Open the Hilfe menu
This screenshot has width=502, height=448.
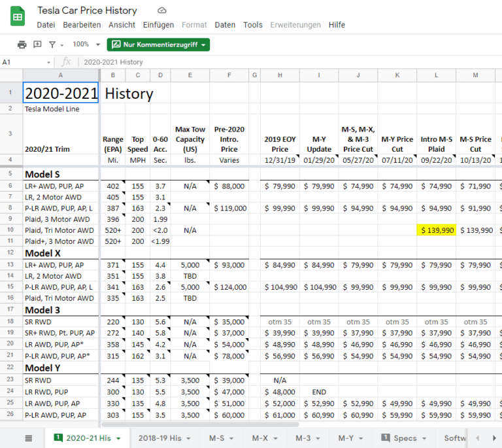coord(337,25)
